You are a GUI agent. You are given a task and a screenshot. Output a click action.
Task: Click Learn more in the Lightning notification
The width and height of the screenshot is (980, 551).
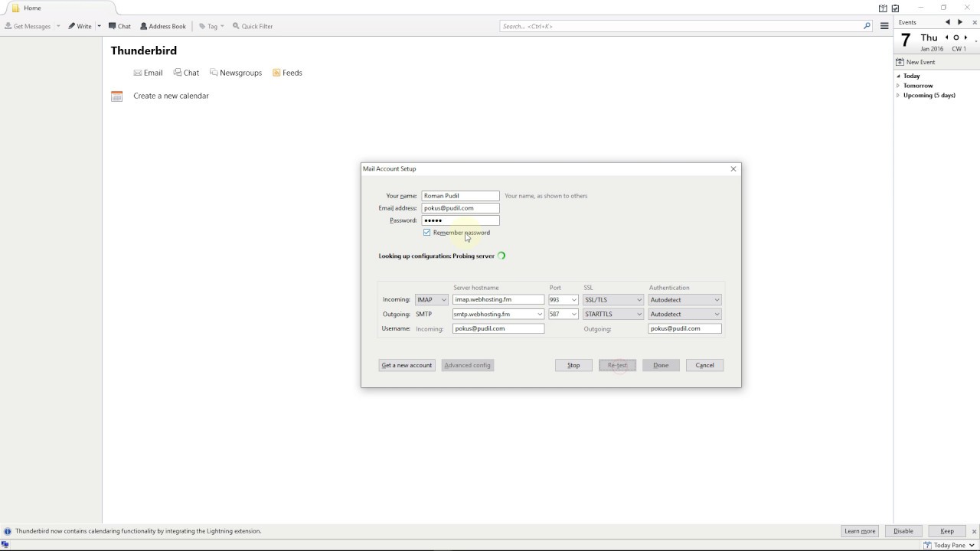coord(860,531)
